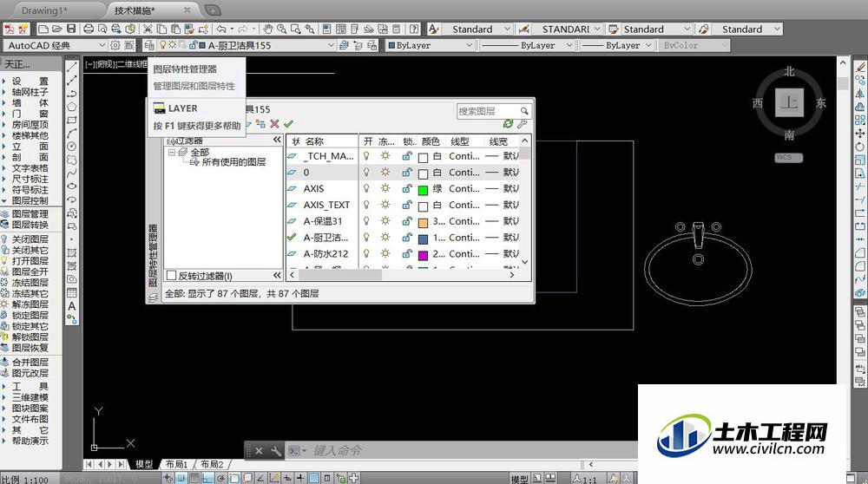
Task: Toggle freeze sun for AXIS_TEXT layer
Action: tap(385, 205)
